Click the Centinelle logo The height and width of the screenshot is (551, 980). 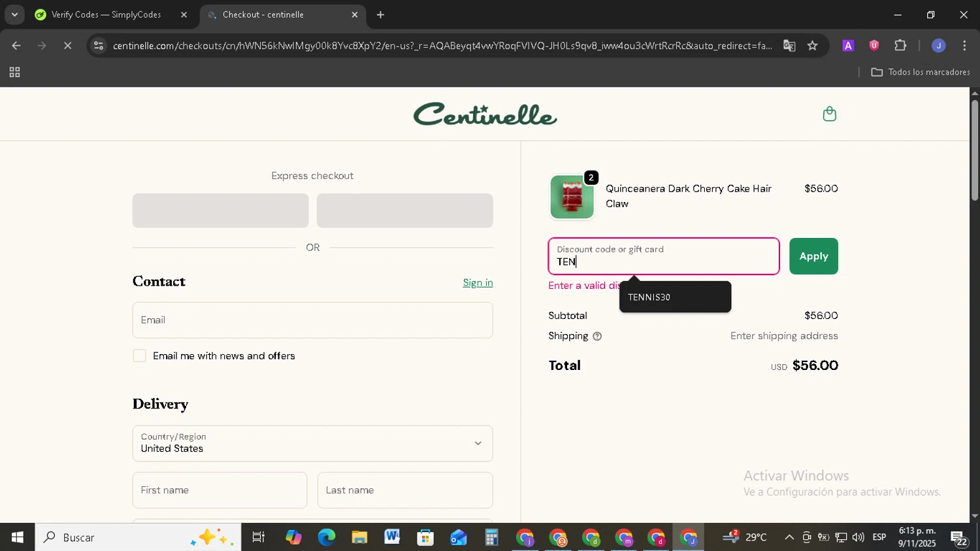(x=485, y=114)
